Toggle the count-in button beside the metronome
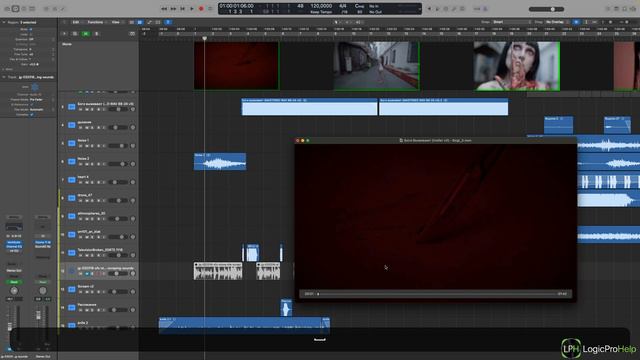Screen dimensions: 640x360 [x=477, y=9]
